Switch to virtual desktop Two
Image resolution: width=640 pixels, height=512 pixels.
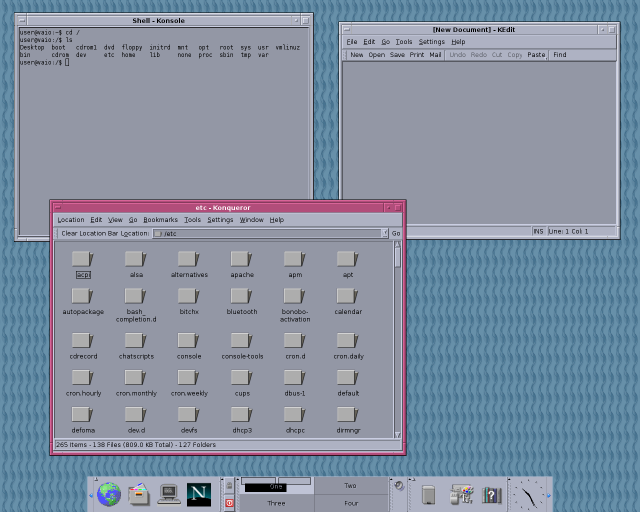[351, 485]
